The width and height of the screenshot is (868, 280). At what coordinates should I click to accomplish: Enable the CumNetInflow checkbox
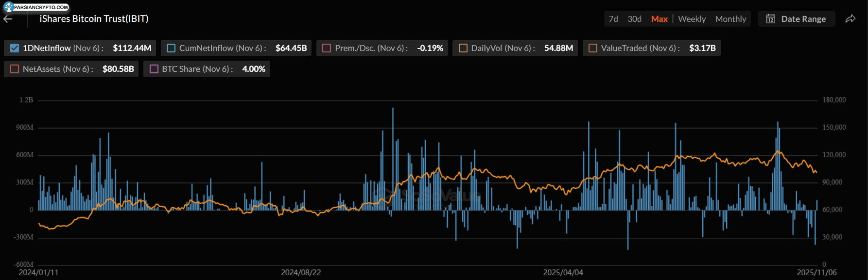(x=171, y=48)
